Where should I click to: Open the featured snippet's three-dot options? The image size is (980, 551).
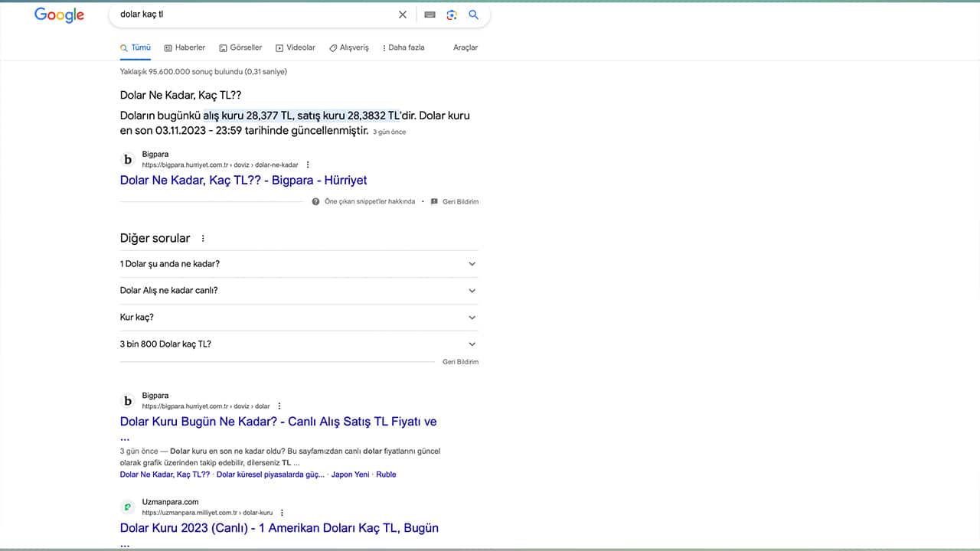(x=308, y=165)
